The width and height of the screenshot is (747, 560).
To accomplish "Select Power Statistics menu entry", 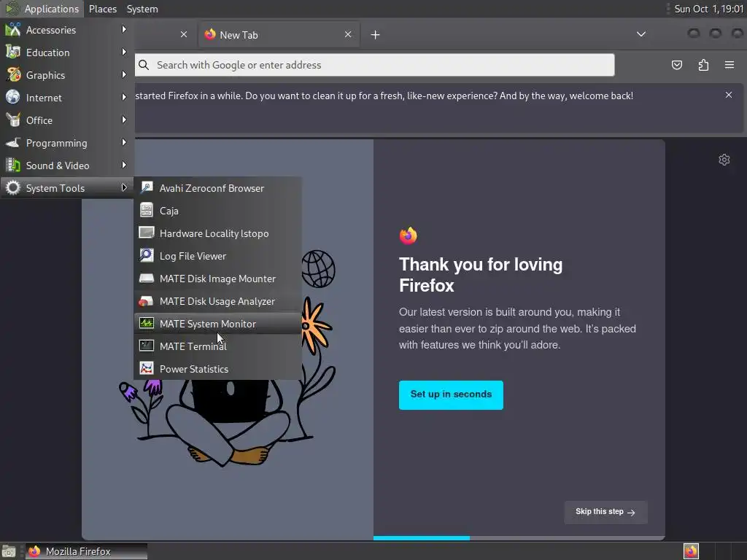I will [x=217, y=368].
